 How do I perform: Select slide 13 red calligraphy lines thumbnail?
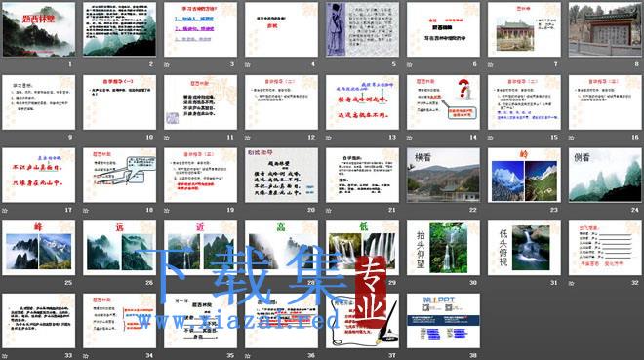(362, 102)
